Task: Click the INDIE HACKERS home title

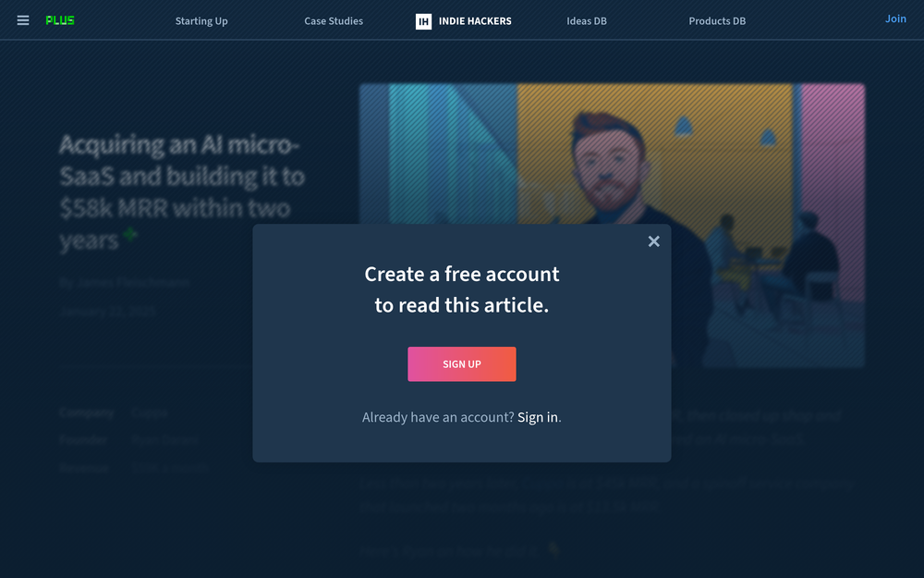Action: pos(475,21)
